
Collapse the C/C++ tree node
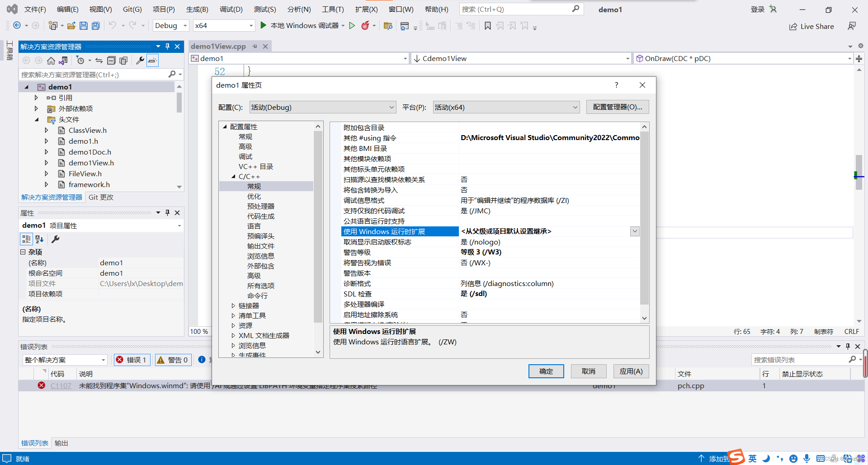[233, 177]
